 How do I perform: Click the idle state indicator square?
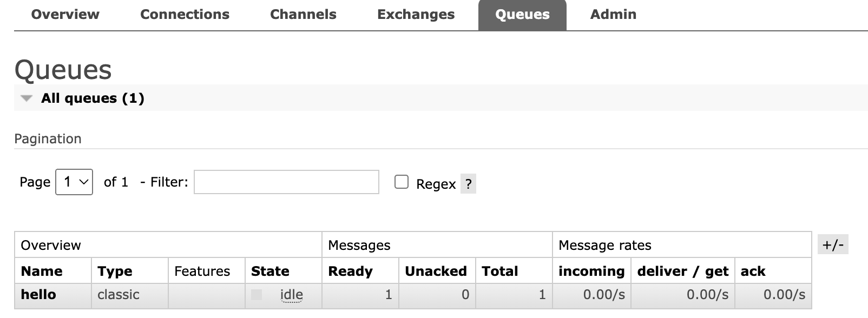click(x=257, y=295)
